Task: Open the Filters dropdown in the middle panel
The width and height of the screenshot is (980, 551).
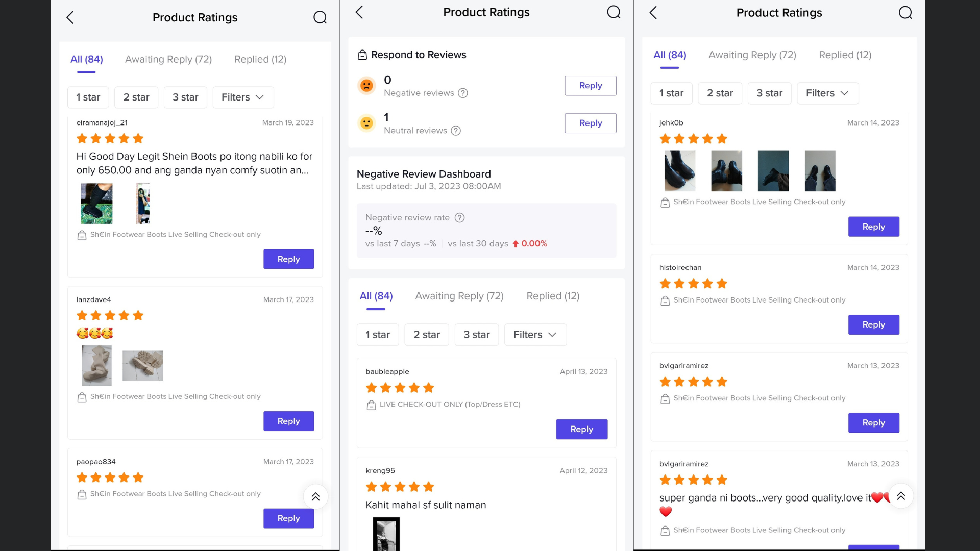Action: click(535, 335)
